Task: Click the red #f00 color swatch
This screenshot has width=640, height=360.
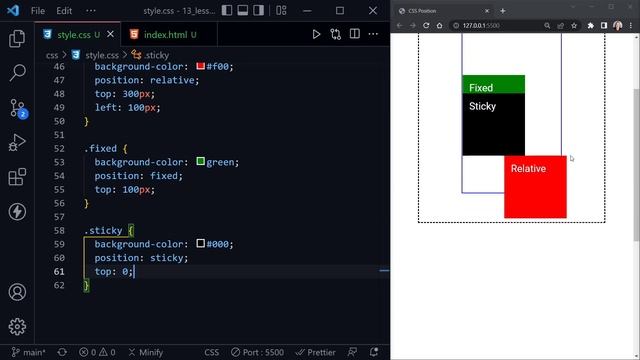Action: pos(200,66)
